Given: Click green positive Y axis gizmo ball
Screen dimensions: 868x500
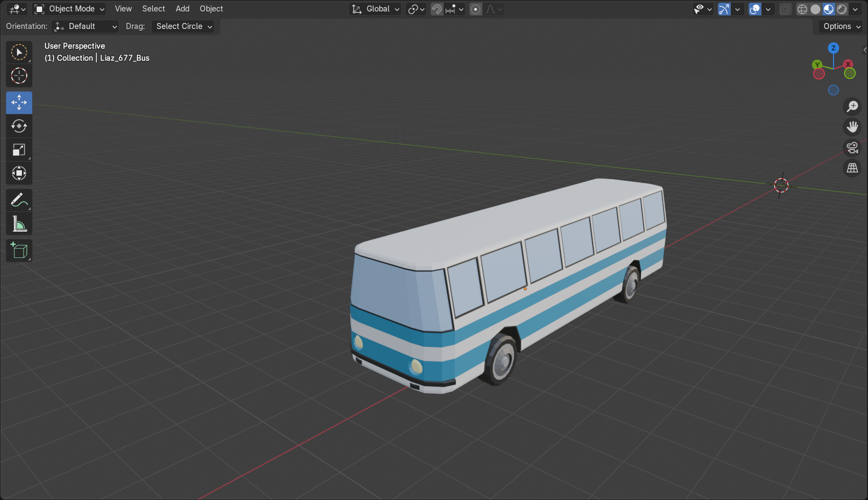Looking at the screenshot, I should pos(817,65).
